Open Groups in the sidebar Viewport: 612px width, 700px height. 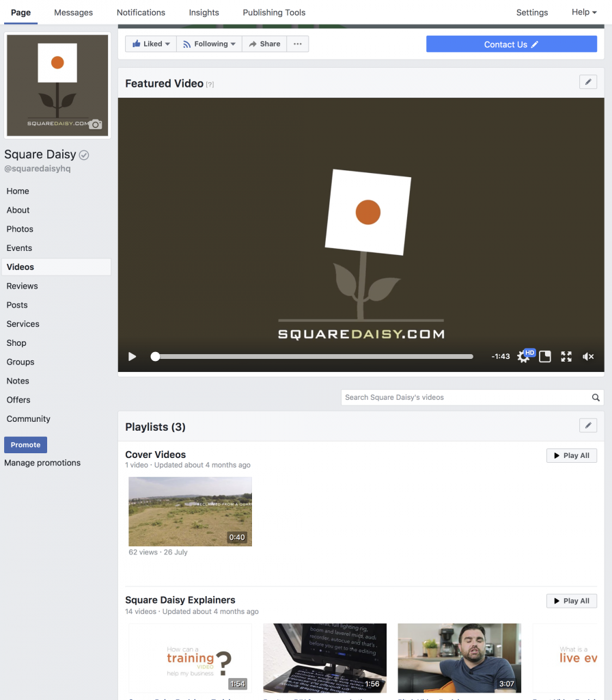pos(20,362)
